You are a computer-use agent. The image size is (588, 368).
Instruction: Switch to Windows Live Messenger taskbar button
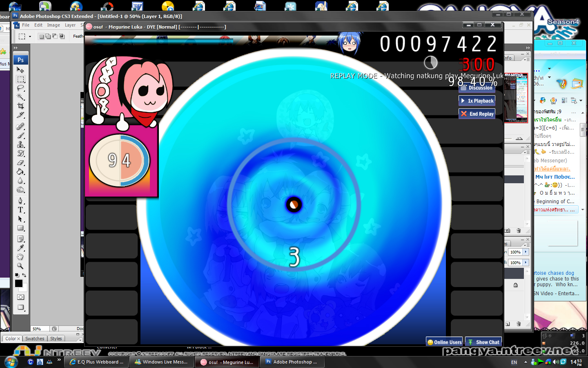(x=161, y=362)
